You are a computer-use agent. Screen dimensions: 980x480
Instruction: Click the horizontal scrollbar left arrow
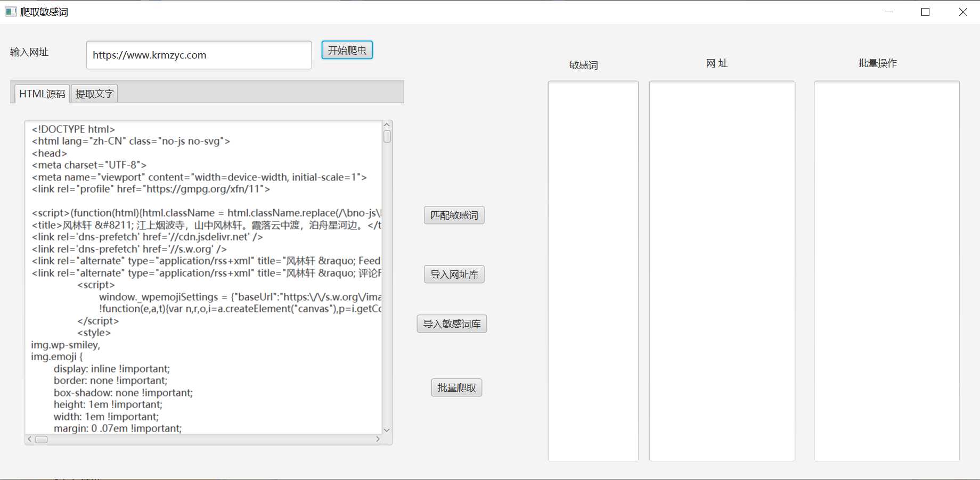[x=30, y=439]
